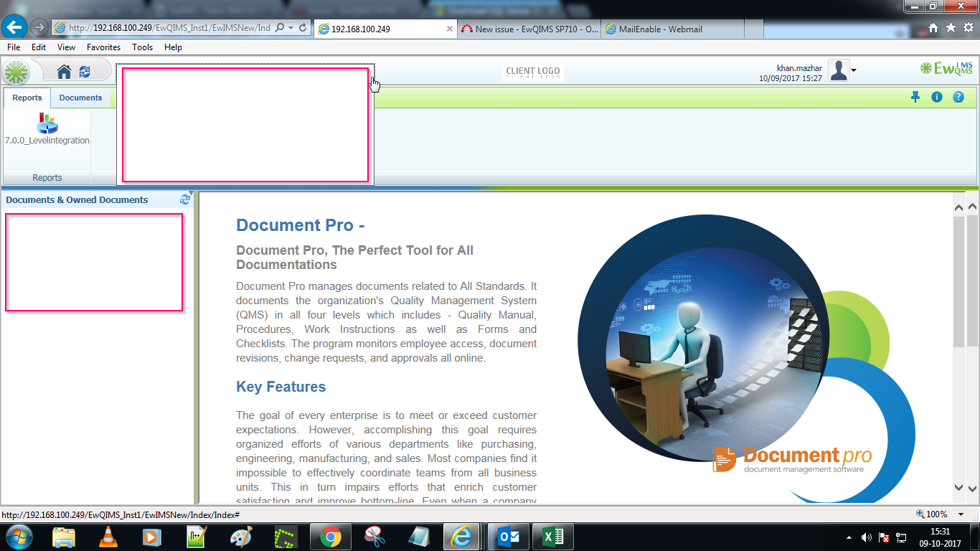Image resolution: width=980 pixels, height=551 pixels.
Task: Click the Key Features heading
Action: tap(281, 387)
